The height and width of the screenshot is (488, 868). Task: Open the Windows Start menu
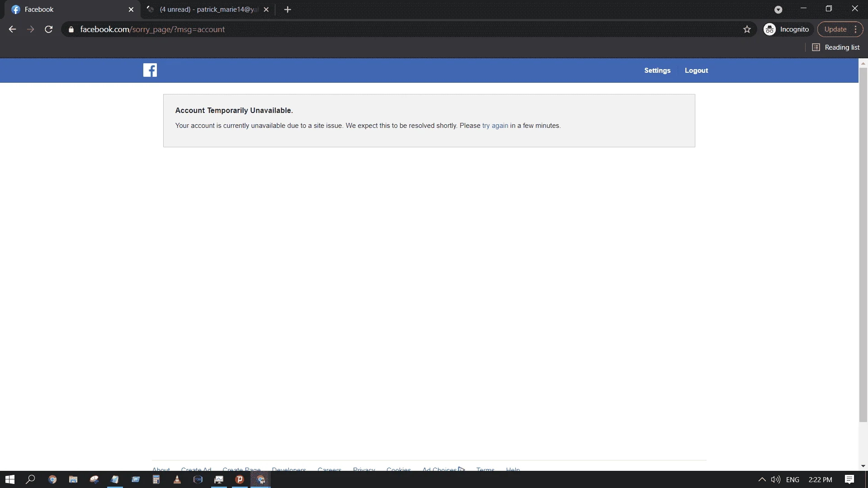(x=10, y=479)
